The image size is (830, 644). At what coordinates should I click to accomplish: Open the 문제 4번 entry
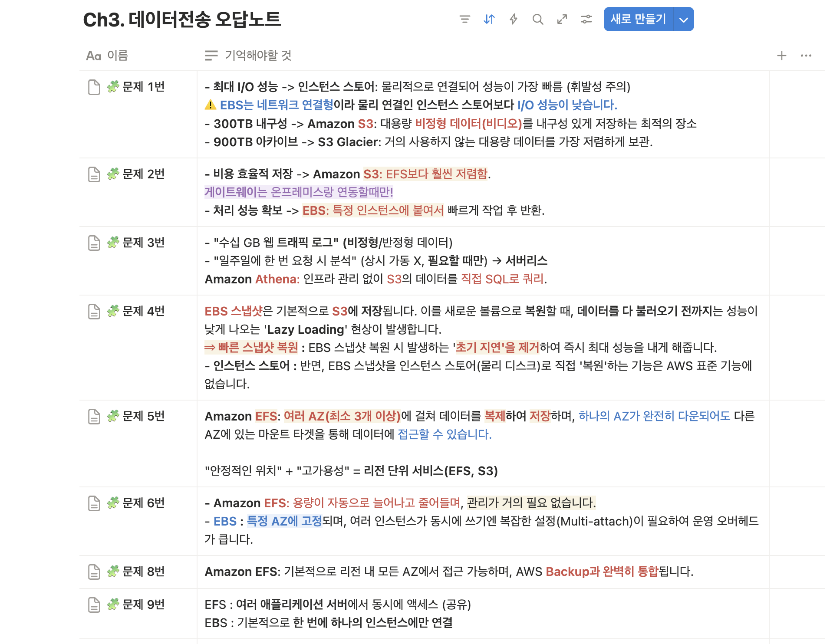[143, 311]
